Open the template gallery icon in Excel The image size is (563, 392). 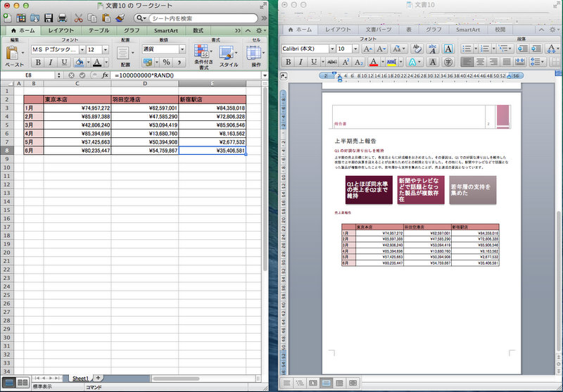pos(21,18)
